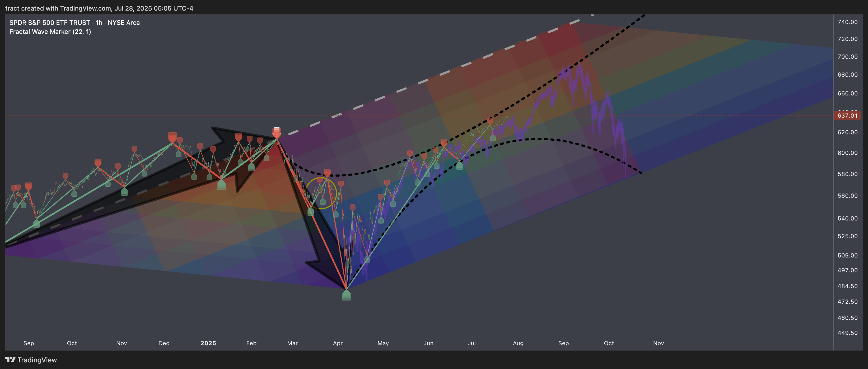Click the 560.00 price axis label

tap(847, 195)
